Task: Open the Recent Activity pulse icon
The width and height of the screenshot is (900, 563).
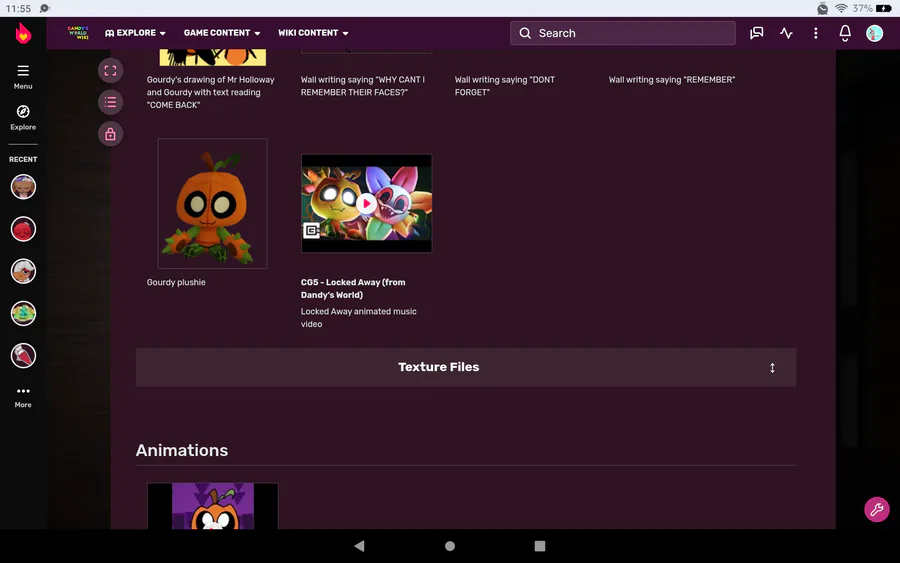Action: [x=786, y=33]
